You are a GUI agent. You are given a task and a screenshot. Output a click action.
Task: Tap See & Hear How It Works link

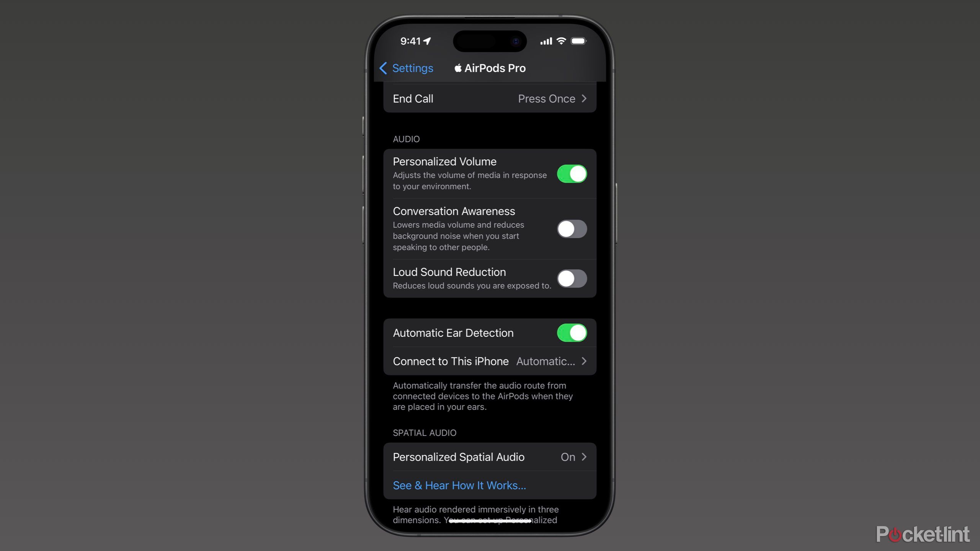460,485
